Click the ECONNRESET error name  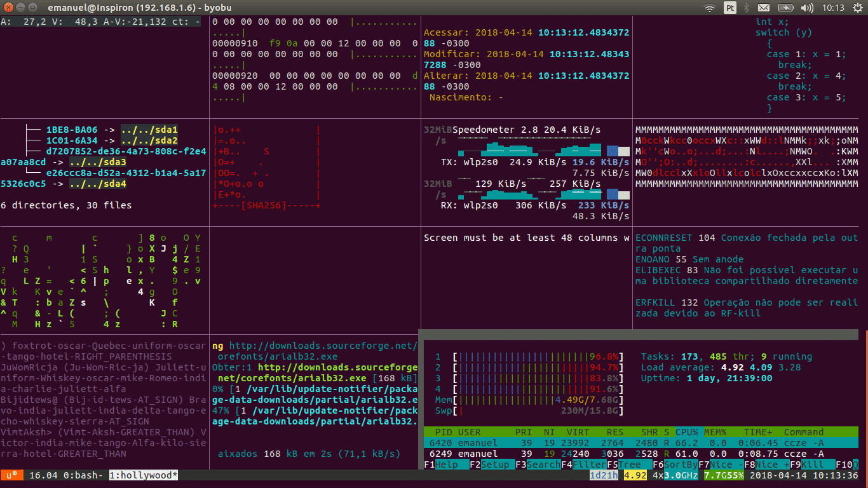[663, 238]
